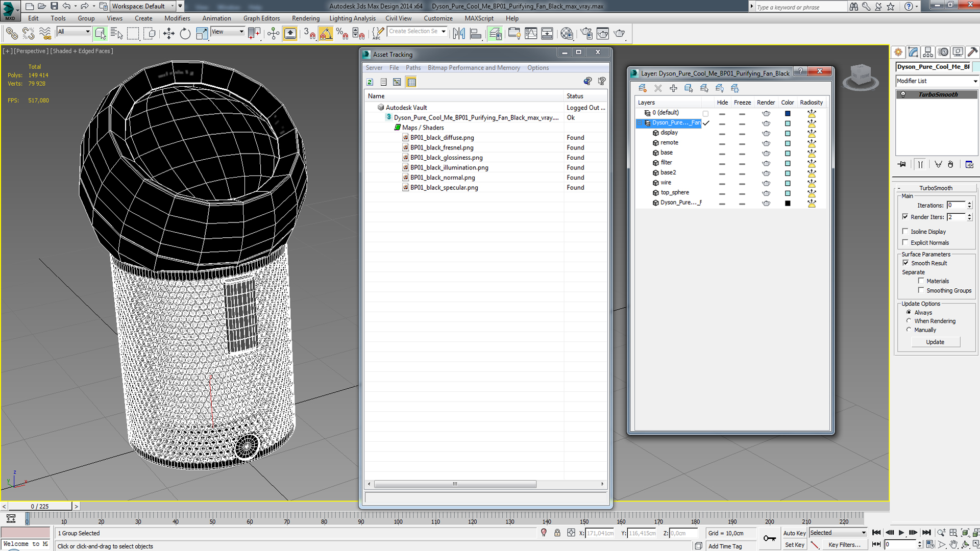The image size is (980, 551).
Task: Add selected objects to highlighted layer
Action: click(673, 88)
